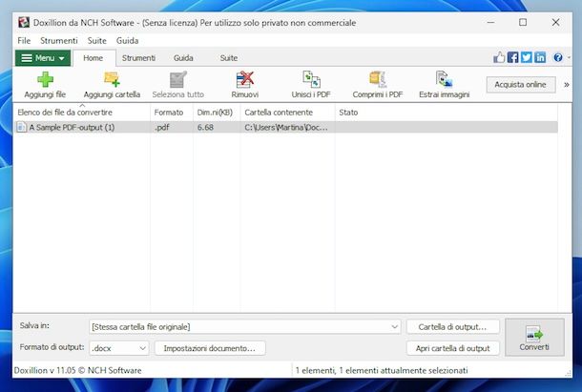Image resolution: width=582 pixels, height=392 pixels.
Task: Click the Seleziona tutto toolbar icon
Action: pyautogui.click(x=178, y=79)
